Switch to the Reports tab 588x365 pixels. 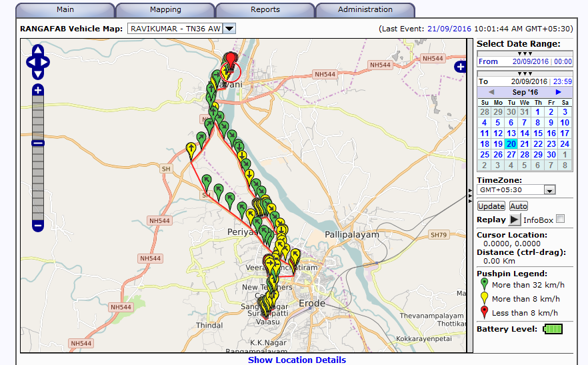click(x=265, y=10)
